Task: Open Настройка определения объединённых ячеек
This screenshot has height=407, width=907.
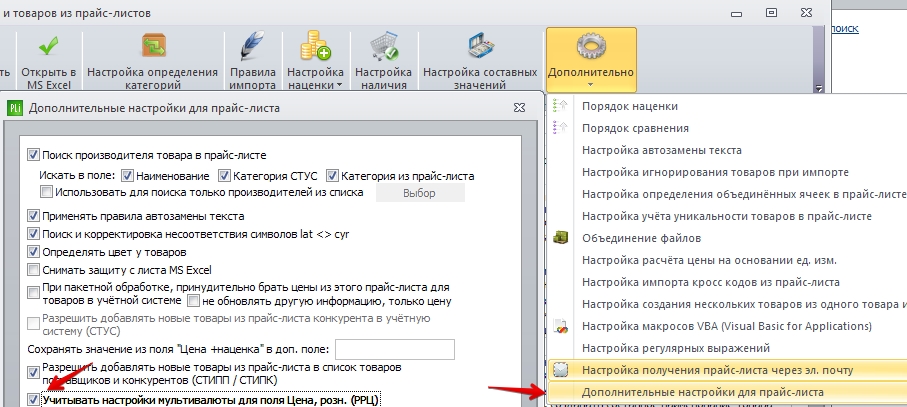Action: pos(744,194)
